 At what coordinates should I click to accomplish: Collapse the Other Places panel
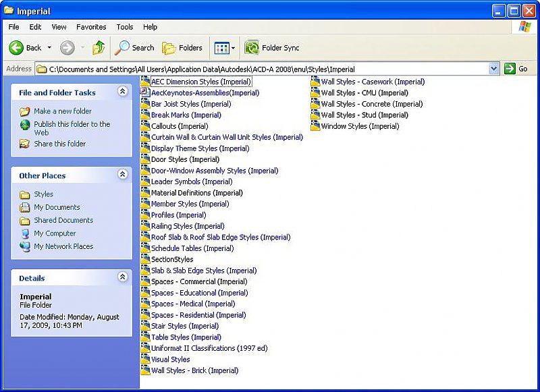click(x=122, y=175)
